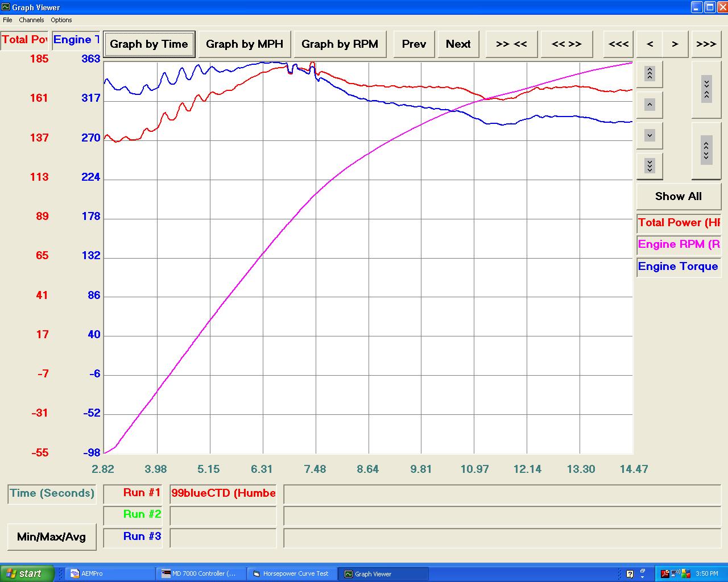Click the small single down-arrow button
This screenshot has height=582, width=728.
[x=650, y=135]
